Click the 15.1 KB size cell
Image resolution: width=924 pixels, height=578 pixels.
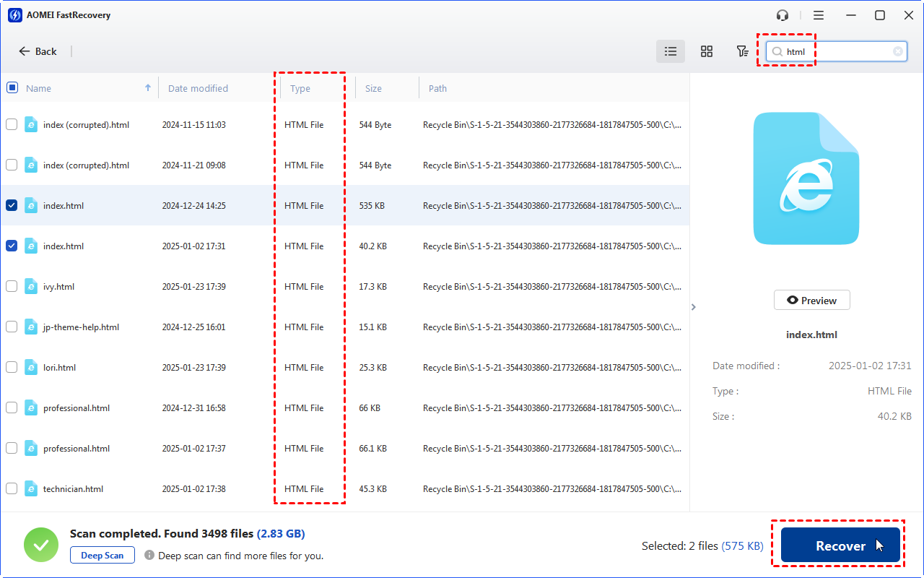coord(372,327)
